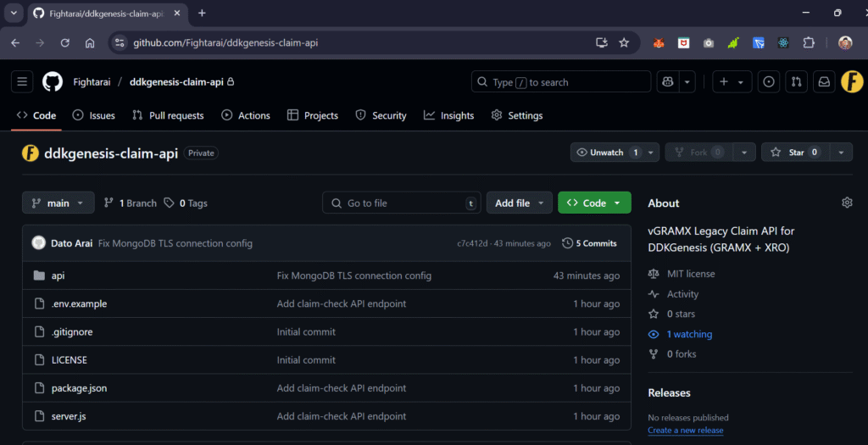Open the green Code dropdown button
Image resolution: width=868 pixels, height=445 pixels.
tap(594, 203)
